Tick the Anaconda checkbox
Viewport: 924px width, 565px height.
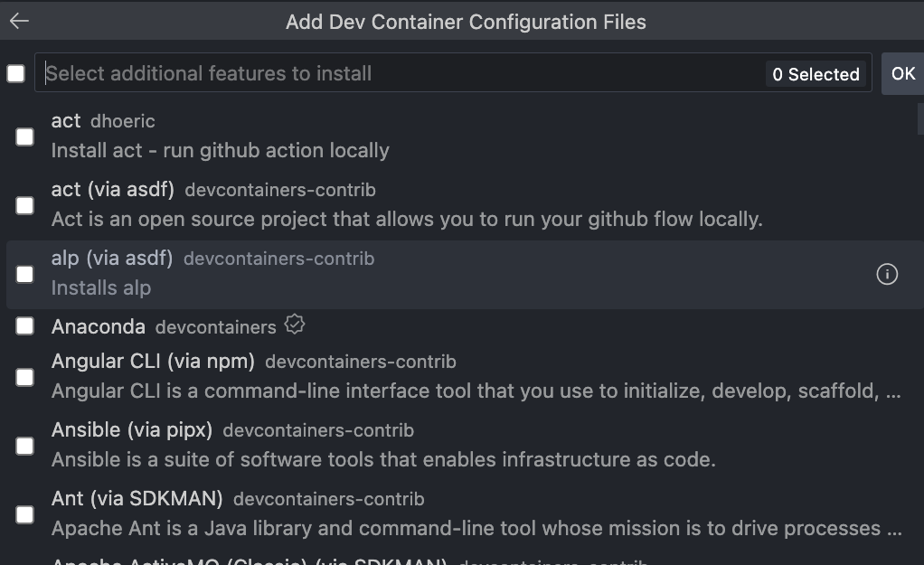(x=25, y=326)
